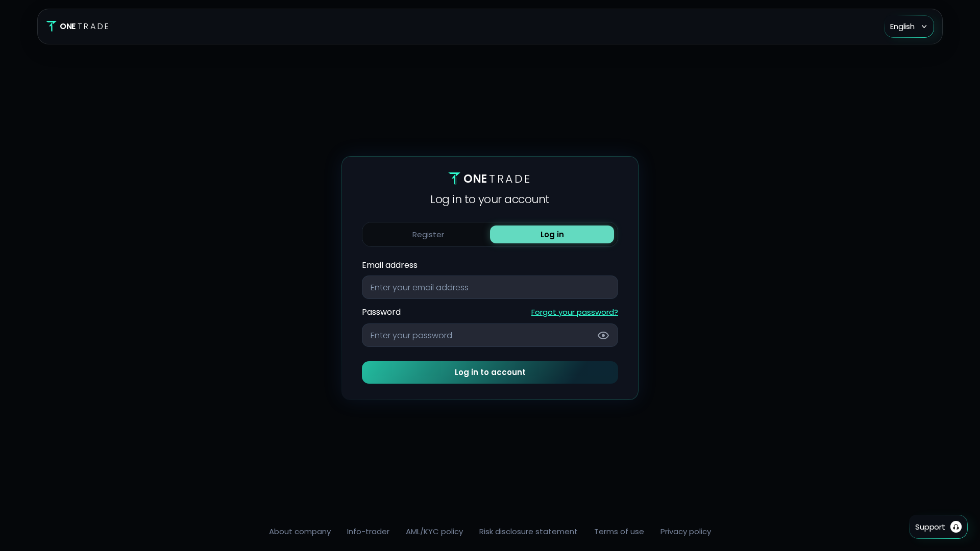This screenshot has width=980, height=551.
Task: Open the Terms of use link
Action: [619, 532]
